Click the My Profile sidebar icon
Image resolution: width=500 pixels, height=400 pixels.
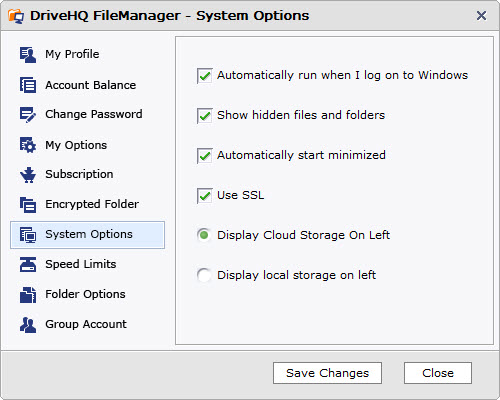pyautogui.click(x=28, y=55)
